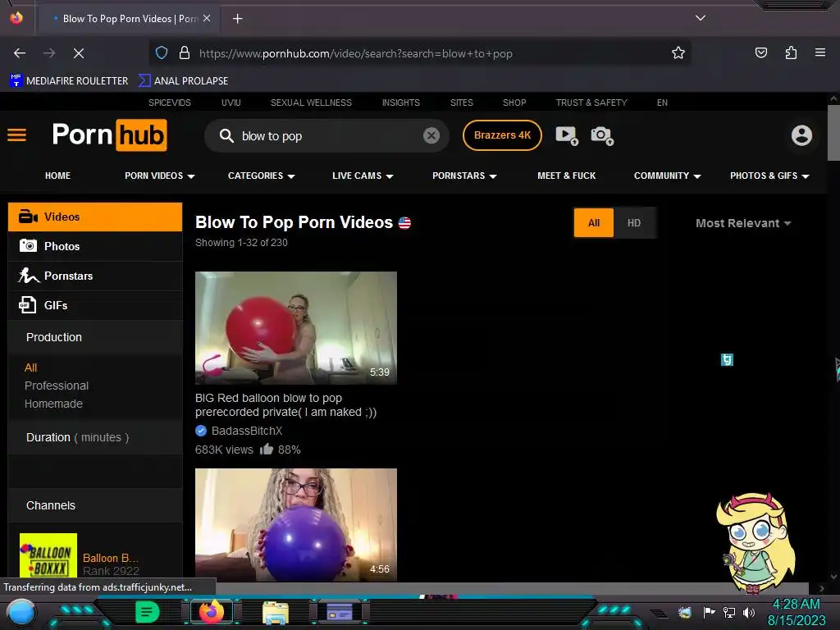
Task: Open the Meet & Fuck nav item
Action: click(566, 176)
